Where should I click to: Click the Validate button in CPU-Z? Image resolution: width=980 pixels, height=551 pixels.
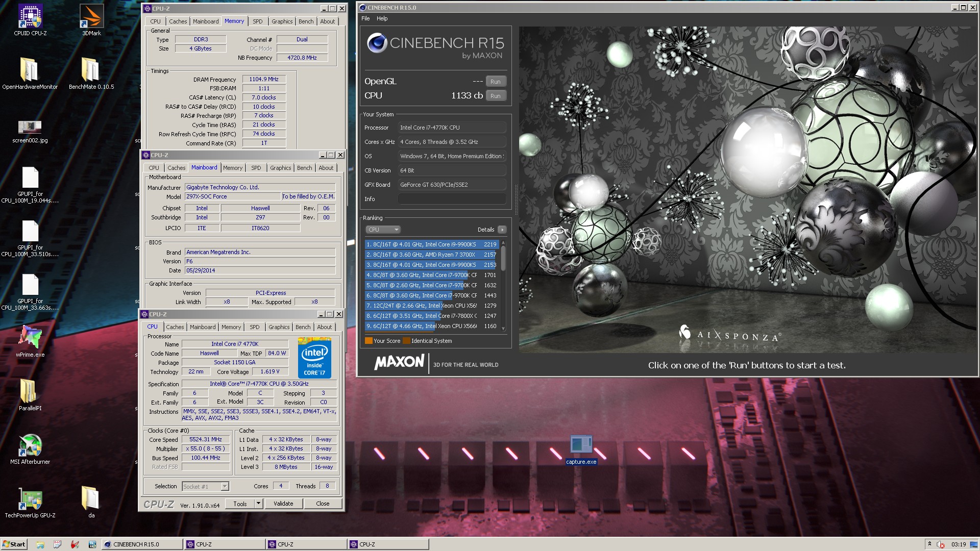[x=283, y=504]
